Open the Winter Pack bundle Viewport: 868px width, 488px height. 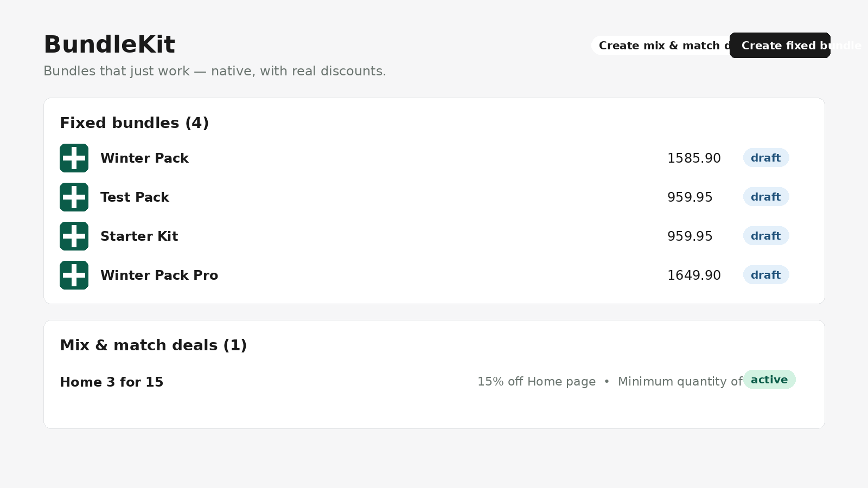tap(144, 158)
